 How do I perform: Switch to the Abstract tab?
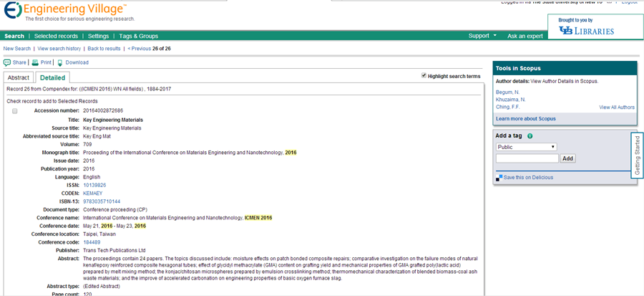tap(19, 77)
